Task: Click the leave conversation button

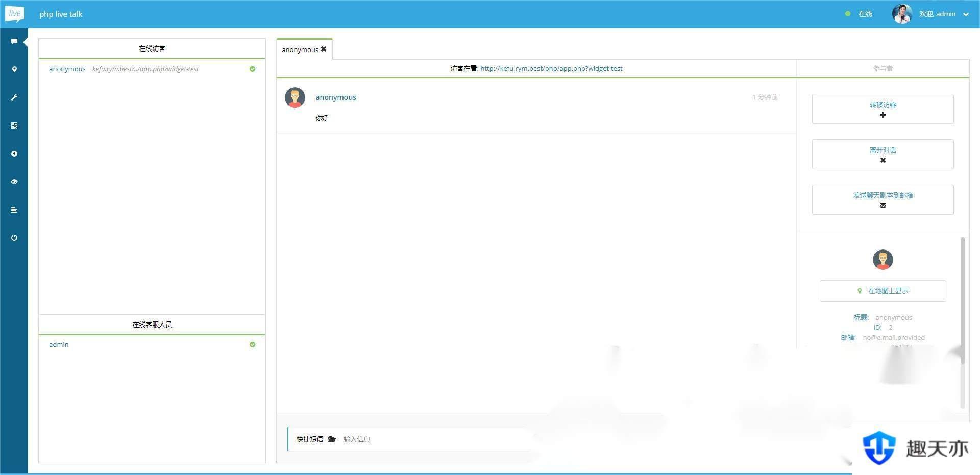Action: click(883, 154)
